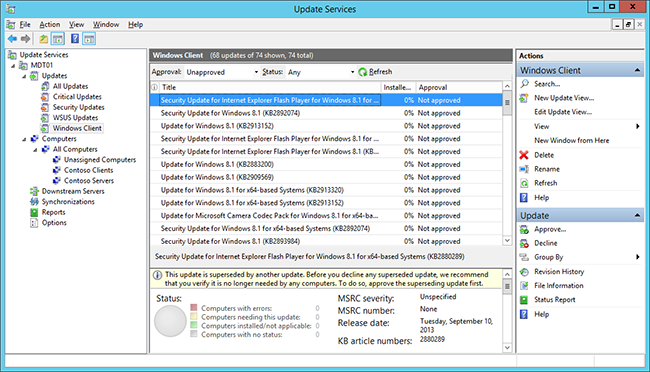Sort by the Title column header

(x=269, y=88)
